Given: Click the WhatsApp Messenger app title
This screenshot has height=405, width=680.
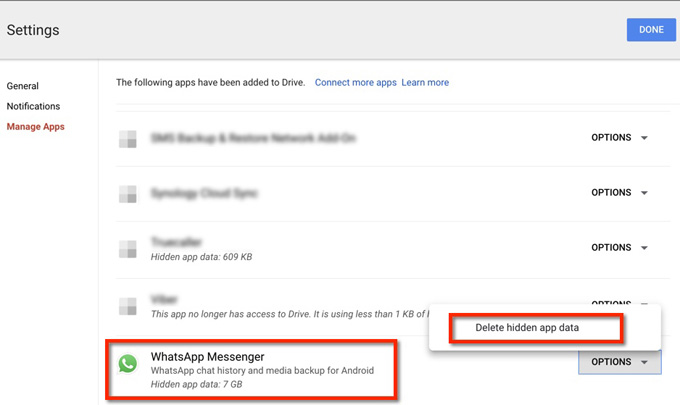Looking at the screenshot, I should (207, 356).
